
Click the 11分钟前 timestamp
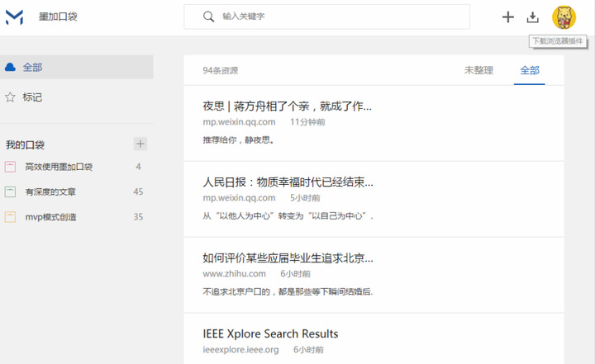[x=307, y=122]
